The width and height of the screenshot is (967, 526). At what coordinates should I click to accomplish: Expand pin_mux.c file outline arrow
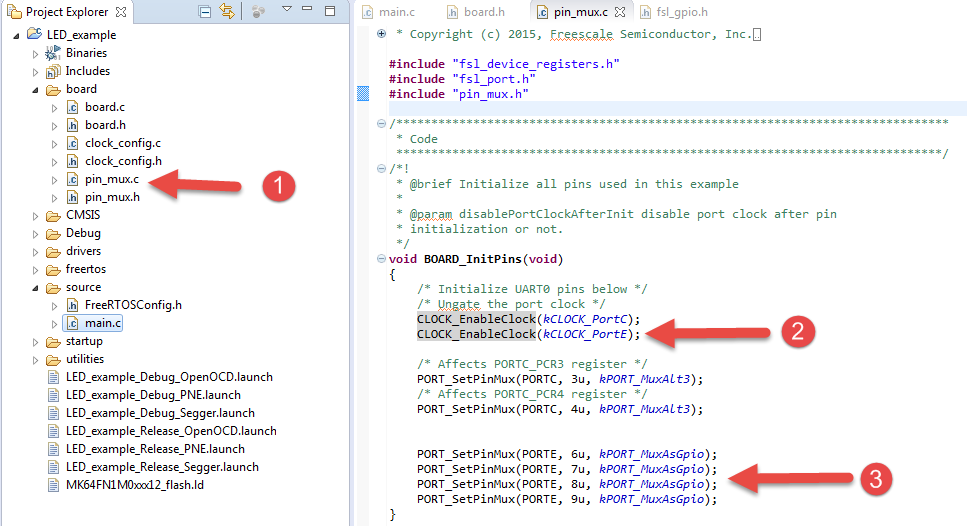54,180
